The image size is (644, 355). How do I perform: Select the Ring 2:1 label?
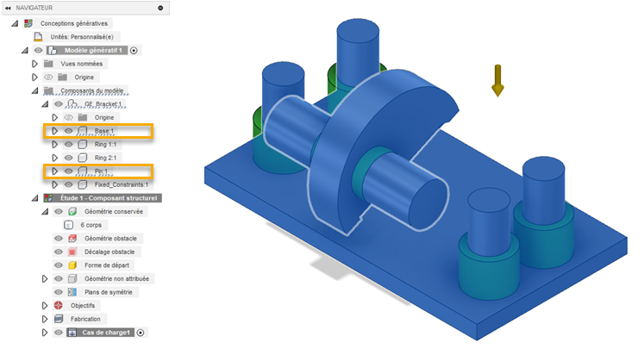click(105, 158)
